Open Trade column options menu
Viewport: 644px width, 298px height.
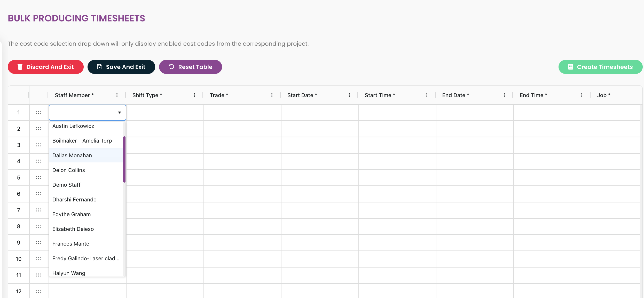(x=272, y=95)
